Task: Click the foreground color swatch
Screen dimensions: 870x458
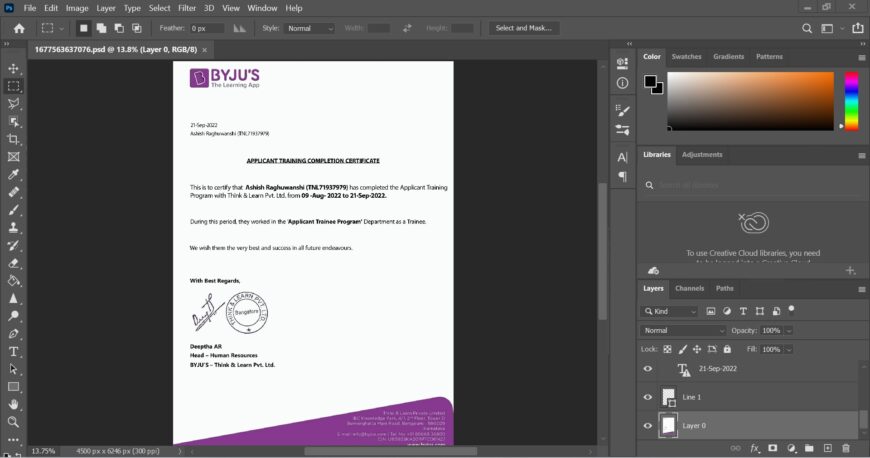Action: pos(650,82)
